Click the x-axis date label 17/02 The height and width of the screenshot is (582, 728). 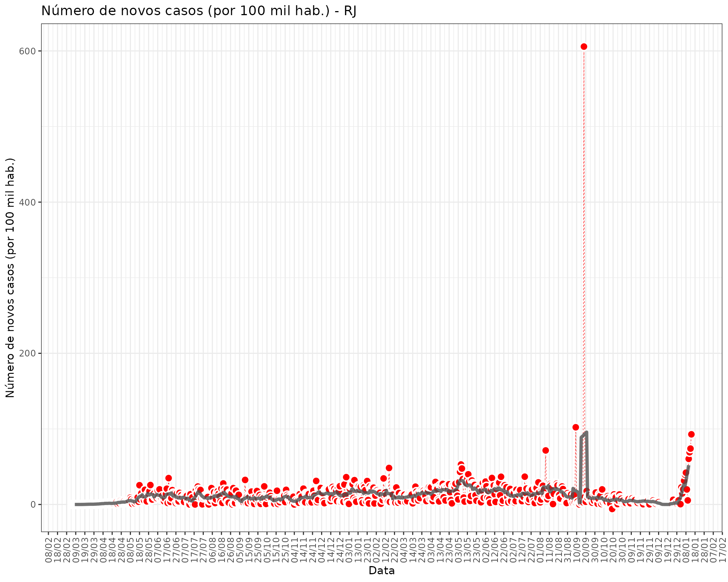pyautogui.click(x=722, y=550)
